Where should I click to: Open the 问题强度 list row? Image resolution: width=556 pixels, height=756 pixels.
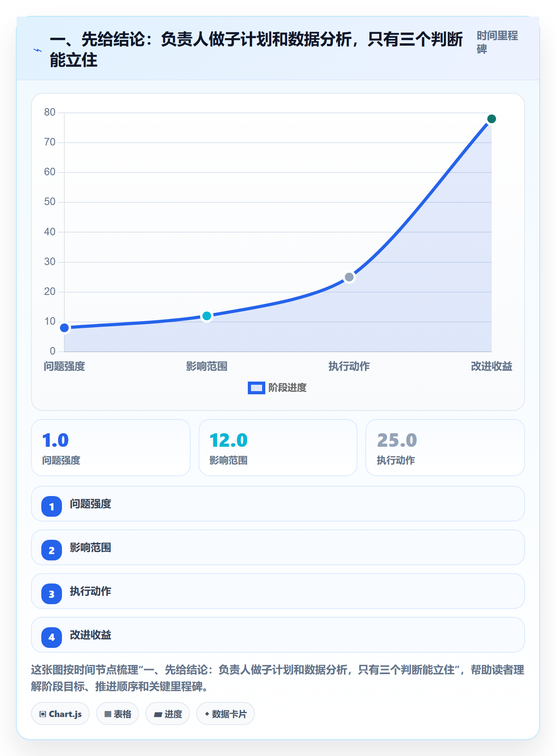pos(278,504)
